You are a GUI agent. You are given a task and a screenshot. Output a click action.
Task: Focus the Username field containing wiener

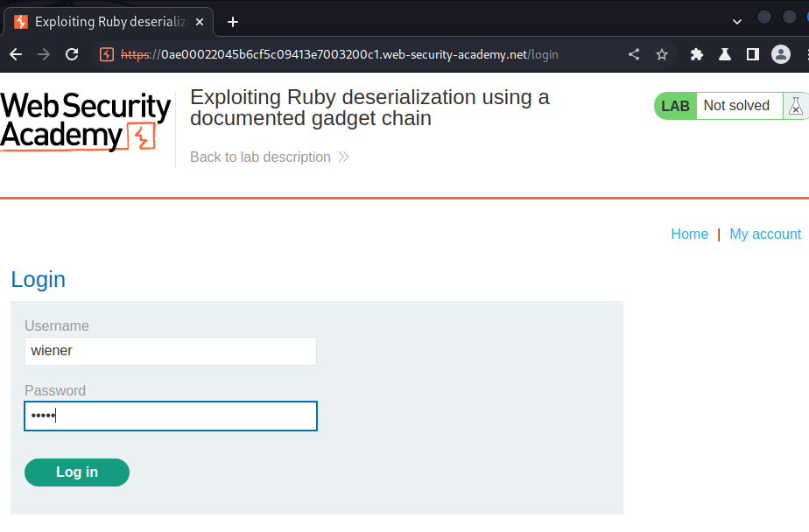click(x=171, y=351)
